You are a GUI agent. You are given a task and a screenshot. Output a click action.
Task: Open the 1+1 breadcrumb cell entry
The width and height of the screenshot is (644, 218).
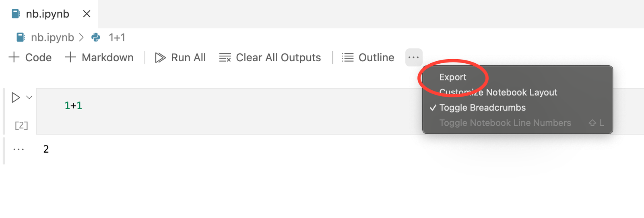click(x=117, y=37)
